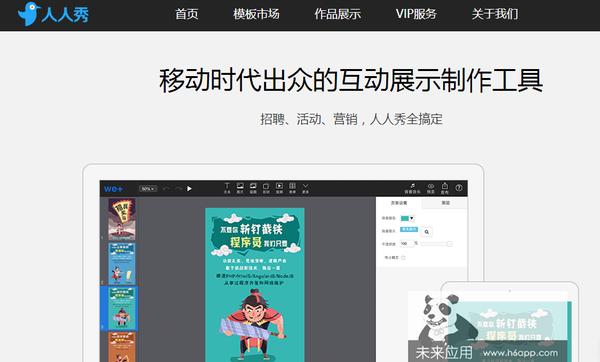The image size is (600, 362).
Task: Select the gallery tool after image tool
Action: [253, 188]
